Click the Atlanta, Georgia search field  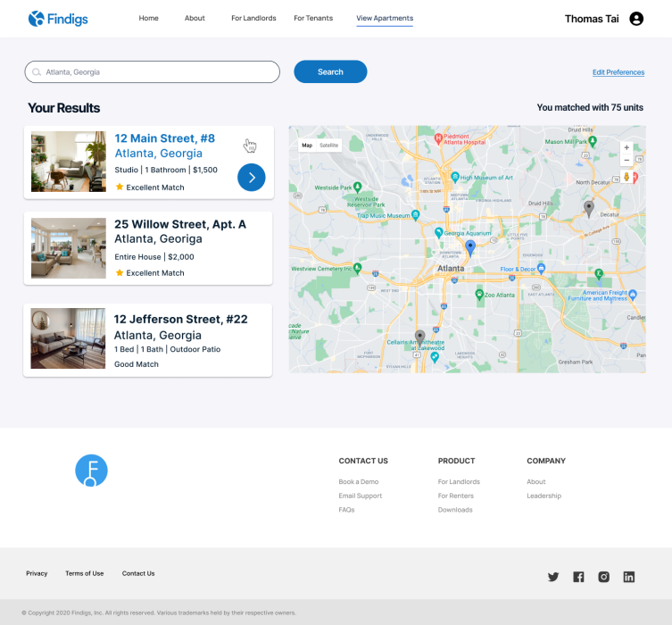pyautogui.click(x=152, y=72)
